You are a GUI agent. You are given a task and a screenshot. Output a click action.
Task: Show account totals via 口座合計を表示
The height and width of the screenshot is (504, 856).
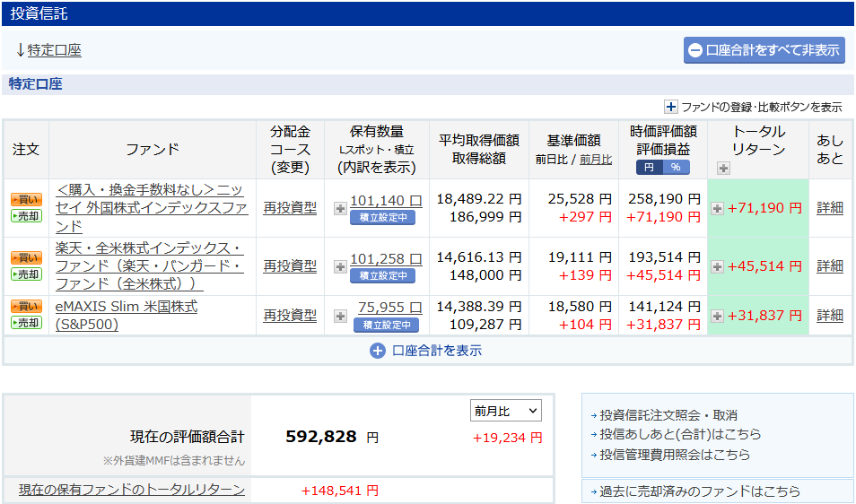coord(426,351)
